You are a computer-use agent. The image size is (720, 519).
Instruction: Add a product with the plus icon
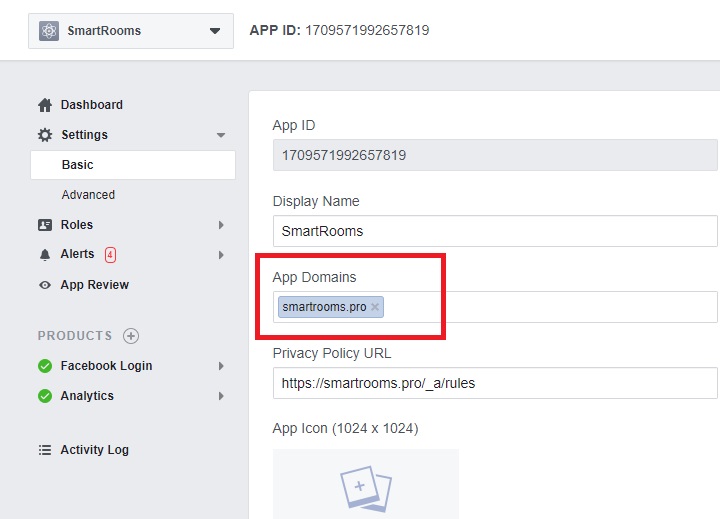coord(131,336)
